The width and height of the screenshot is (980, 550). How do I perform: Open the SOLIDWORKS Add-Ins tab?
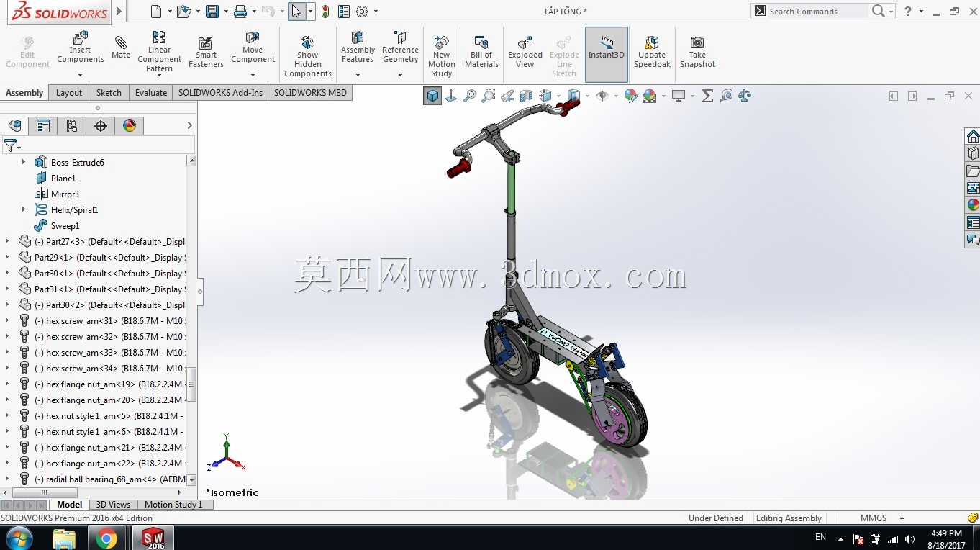point(220,93)
